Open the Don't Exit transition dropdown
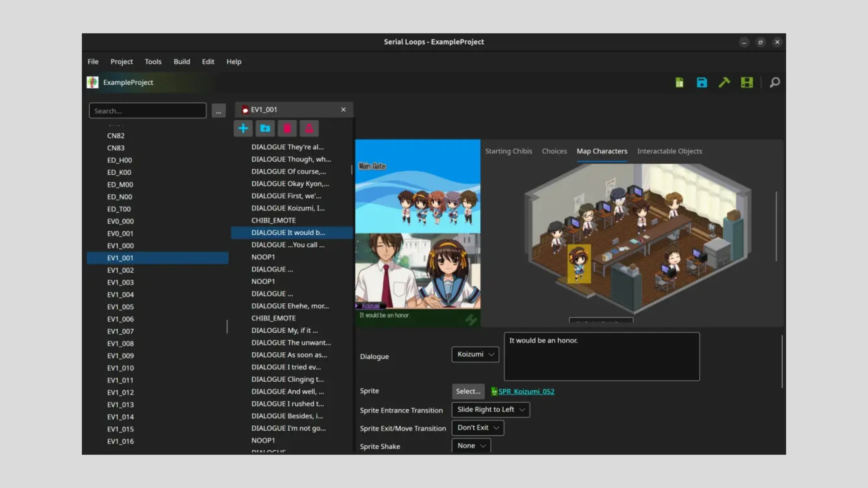The width and height of the screenshot is (868, 488). pyautogui.click(x=478, y=428)
